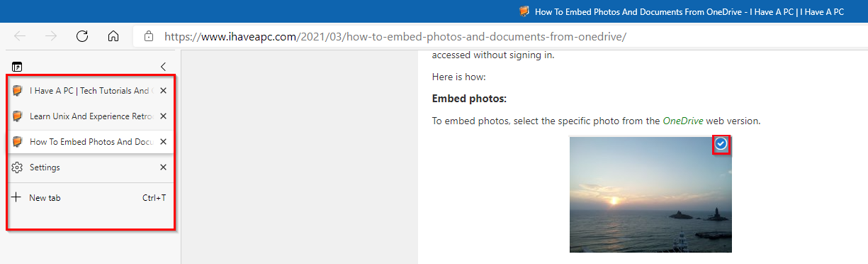Collapse the vertical tabs pane
Viewport: 868px width, 264px height.
tap(163, 67)
